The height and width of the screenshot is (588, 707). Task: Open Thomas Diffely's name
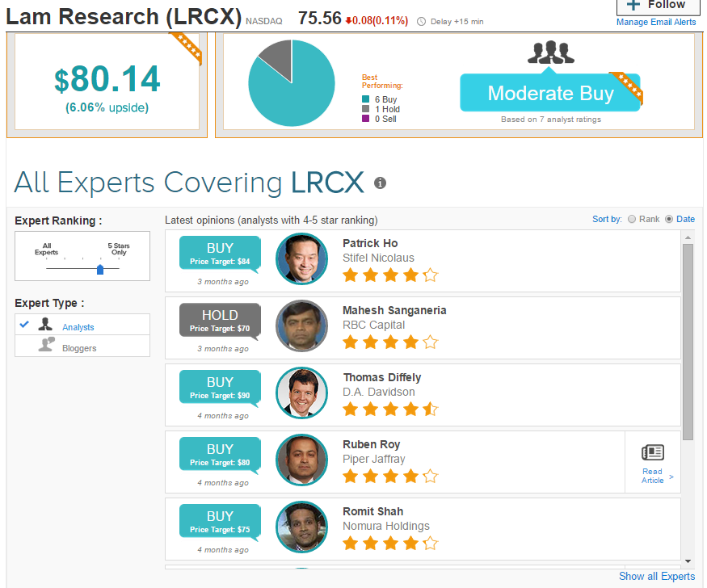tap(382, 377)
